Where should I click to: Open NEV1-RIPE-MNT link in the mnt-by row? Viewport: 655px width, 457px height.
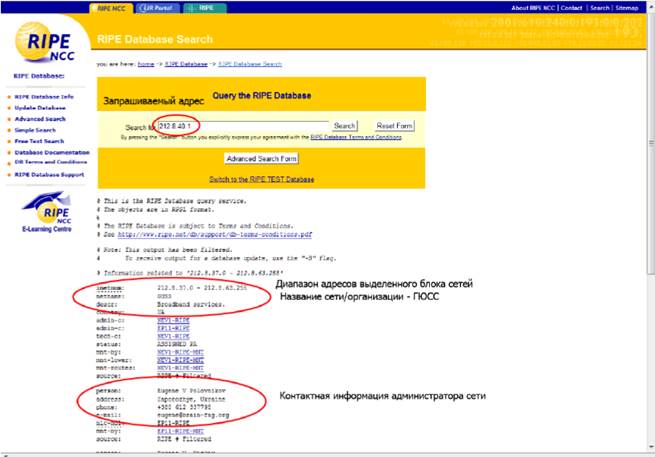(x=180, y=352)
